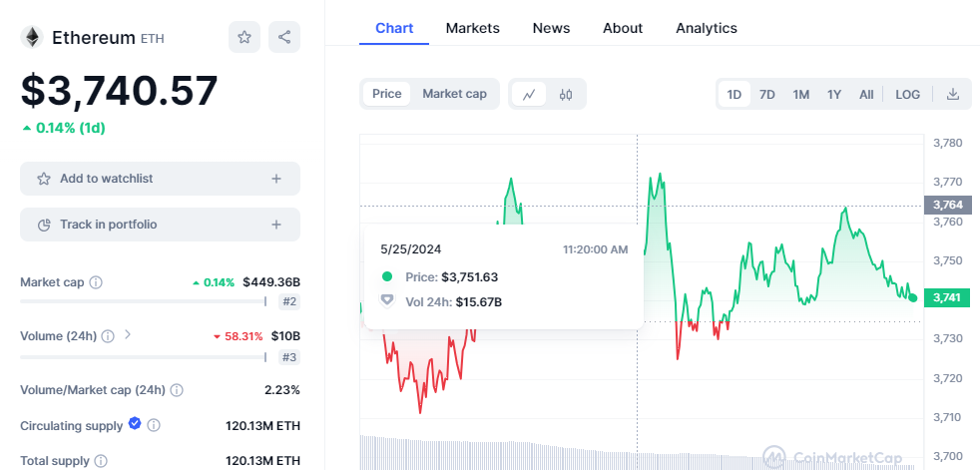
Task: Set chart range to 7D
Action: point(766,95)
